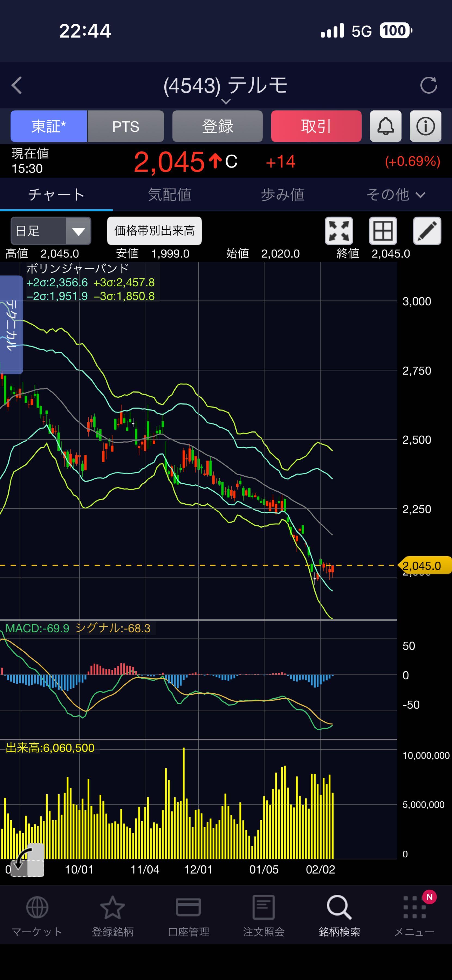The width and height of the screenshot is (452, 980).
Task: Tap the back arrow icon
Action: pyautogui.click(x=17, y=85)
